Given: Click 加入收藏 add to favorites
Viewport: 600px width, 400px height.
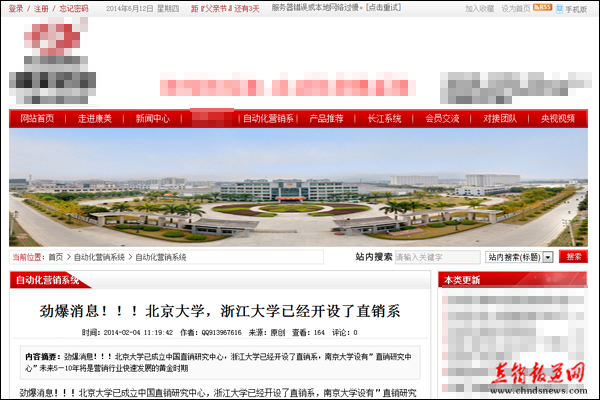Looking at the screenshot, I should point(479,8).
